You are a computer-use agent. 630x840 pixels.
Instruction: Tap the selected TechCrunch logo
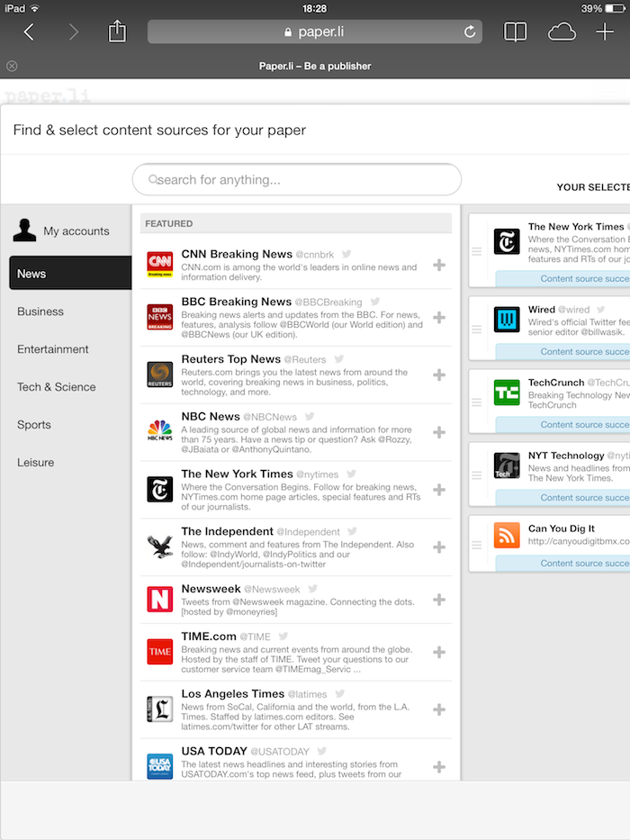pyautogui.click(x=507, y=393)
